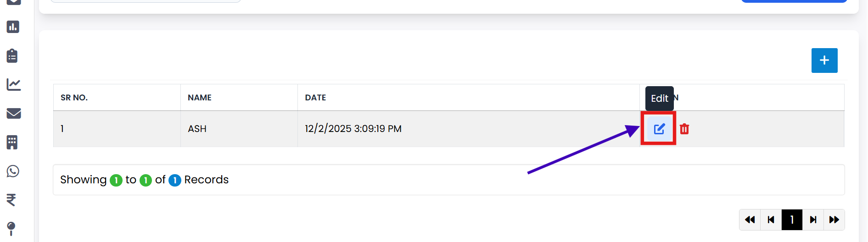Open the WhatsApp sidebar icon
Screen dimensions: 868x242
13,171
